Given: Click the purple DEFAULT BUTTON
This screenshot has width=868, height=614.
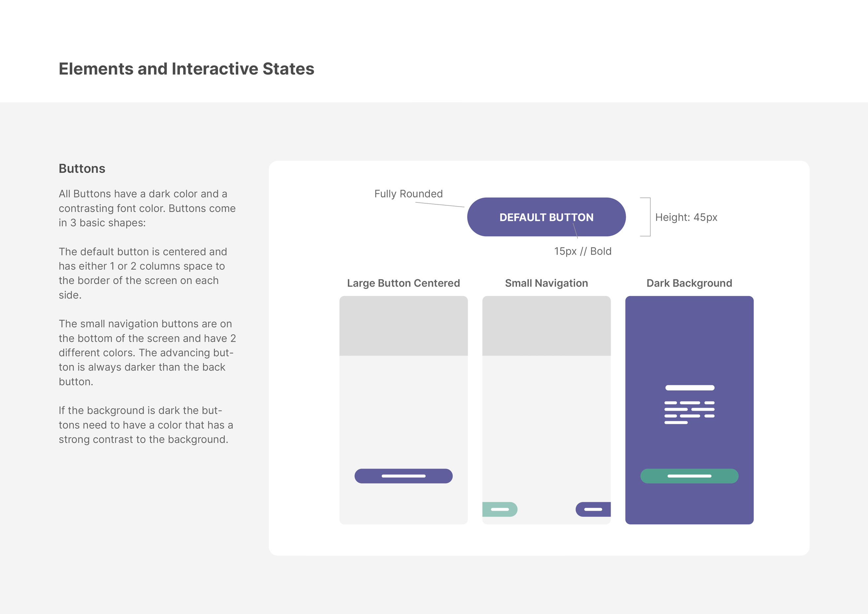Looking at the screenshot, I should [x=546, y=217].
